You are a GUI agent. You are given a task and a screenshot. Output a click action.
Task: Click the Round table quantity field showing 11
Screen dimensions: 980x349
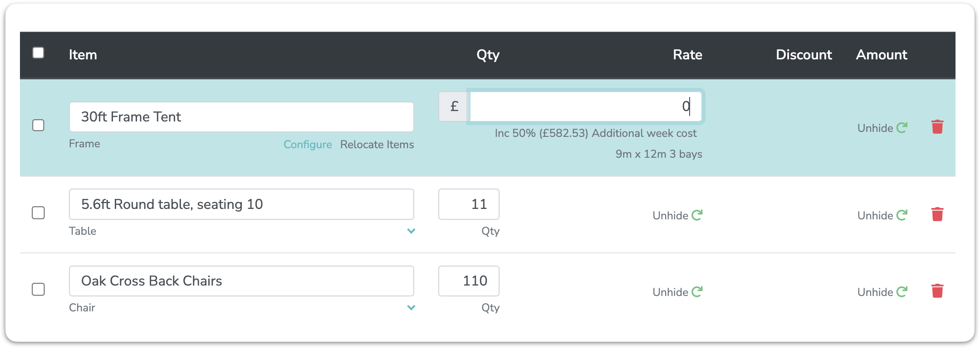(x=469, y=204)
